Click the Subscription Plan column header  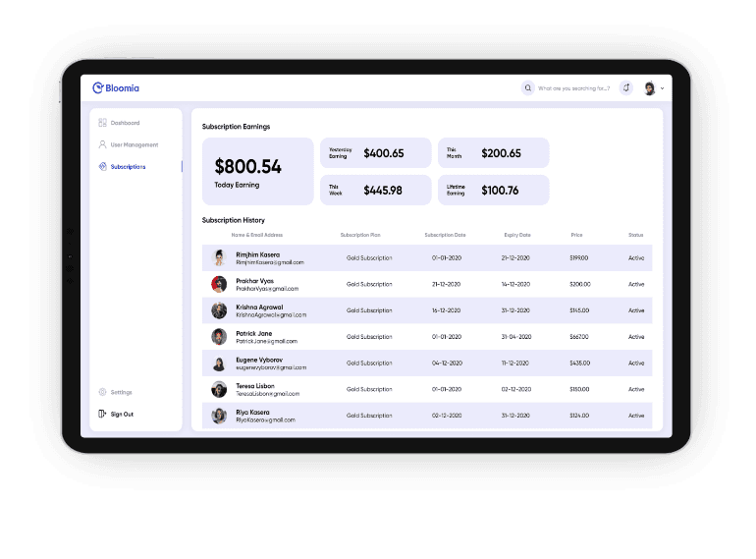pos(360,235)
